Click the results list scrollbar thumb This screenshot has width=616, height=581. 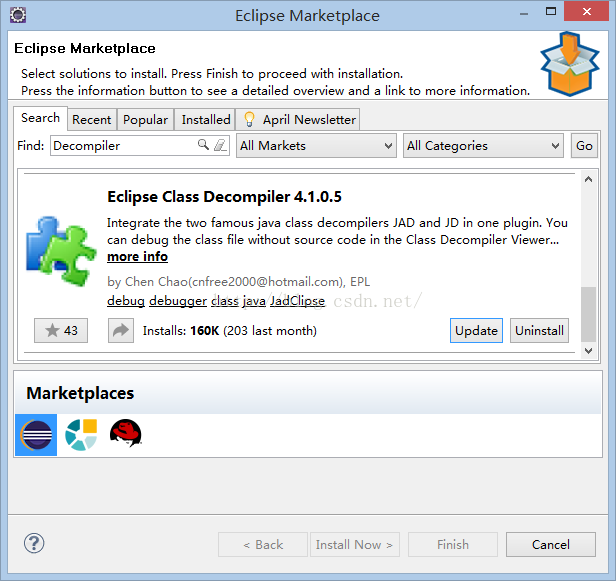click(x=588, y=315)
